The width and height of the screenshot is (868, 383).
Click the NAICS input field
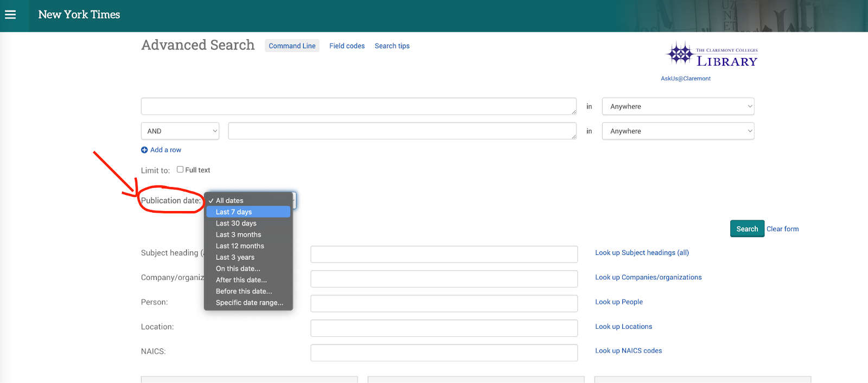(444, 353)
